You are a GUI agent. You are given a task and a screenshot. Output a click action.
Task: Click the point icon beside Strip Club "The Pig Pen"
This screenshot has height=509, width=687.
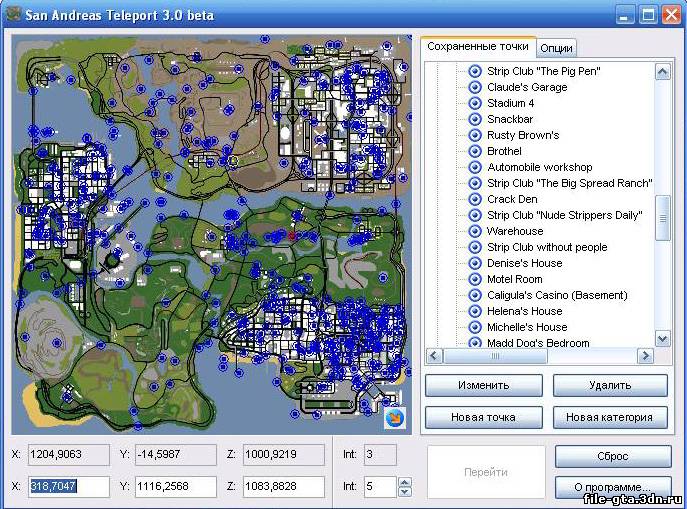(475, 71)
